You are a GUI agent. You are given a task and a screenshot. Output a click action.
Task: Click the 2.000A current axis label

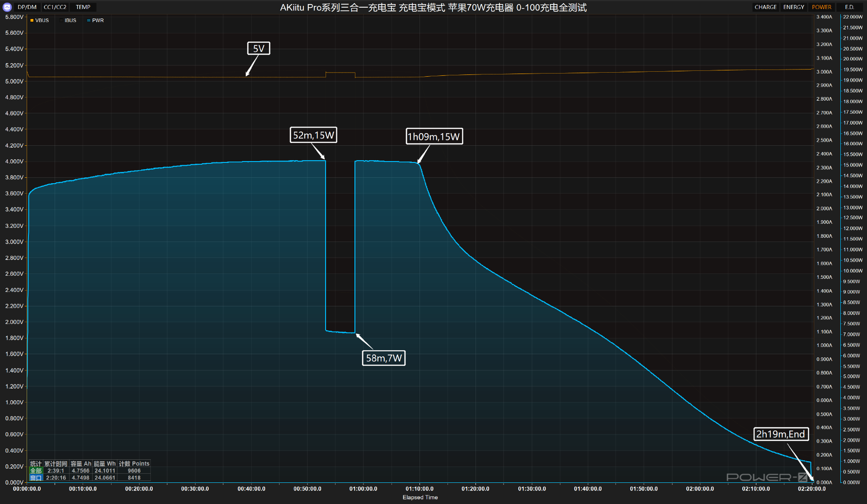coord(824,208)
